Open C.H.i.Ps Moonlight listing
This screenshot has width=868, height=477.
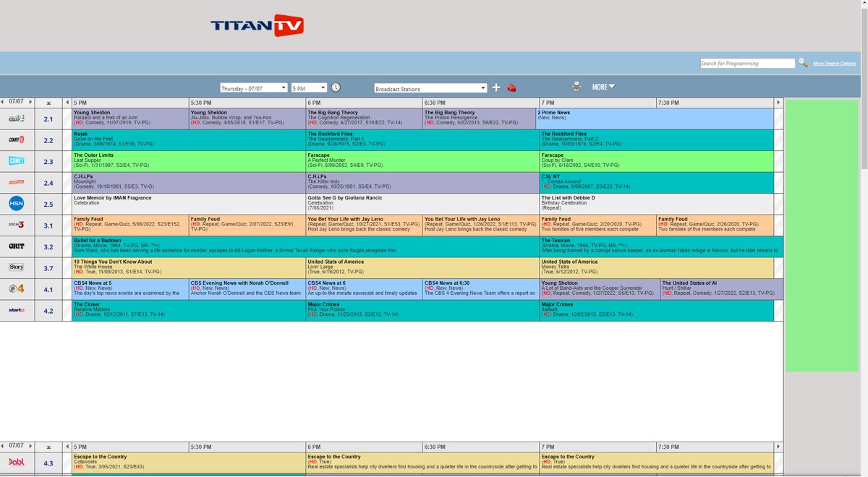click(x=188, y=182)
